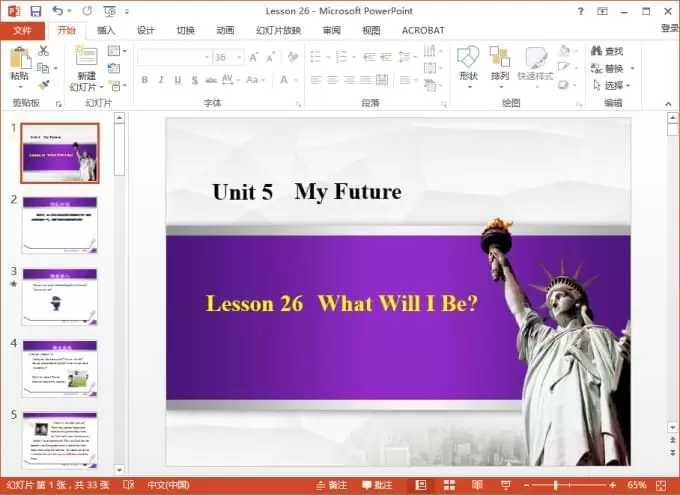
Task: Open PowerPoint help question mark
Action: (x=581, y=12)
